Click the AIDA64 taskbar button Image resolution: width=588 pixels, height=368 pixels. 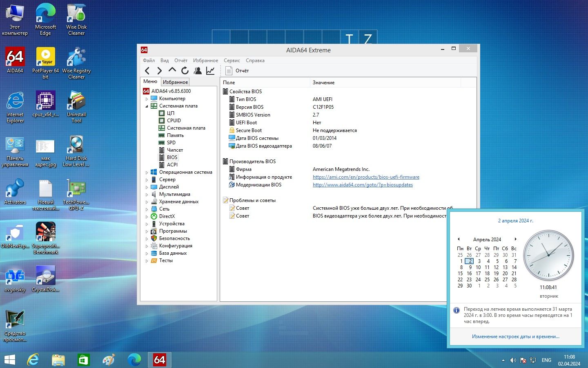159,360
